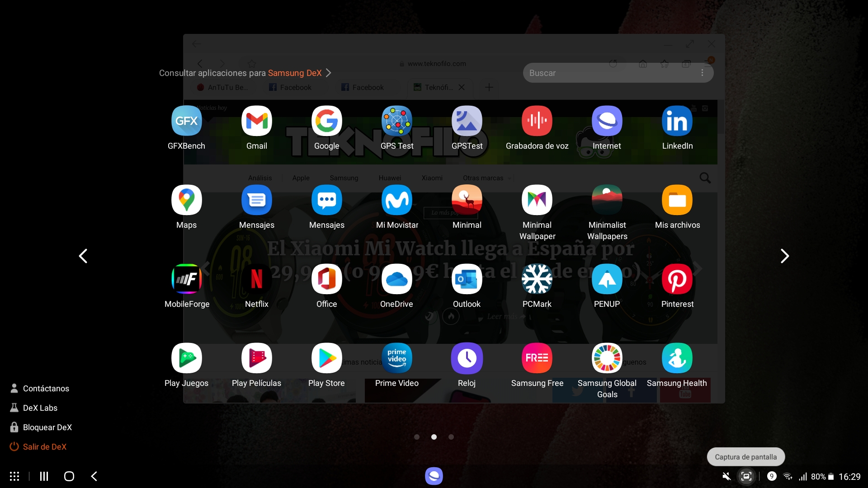Launch GPS Test app
This screenshot has width=868, height=488.
point(396,121)
